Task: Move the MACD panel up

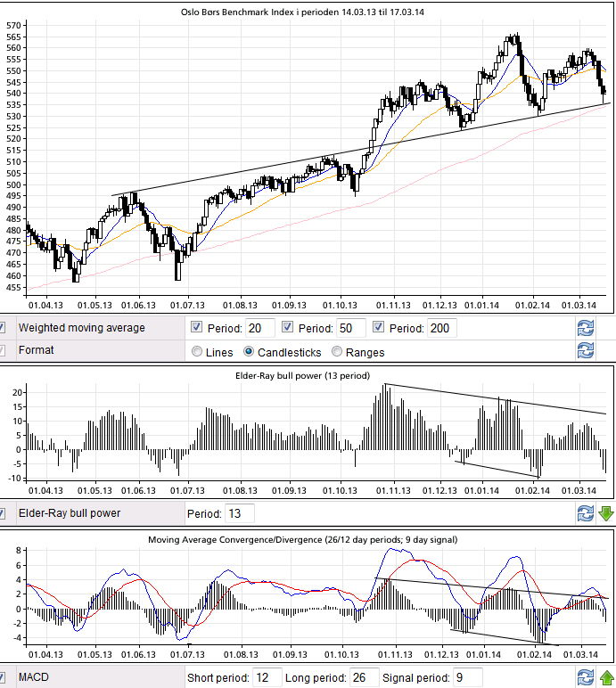Action: pos(606,678)
